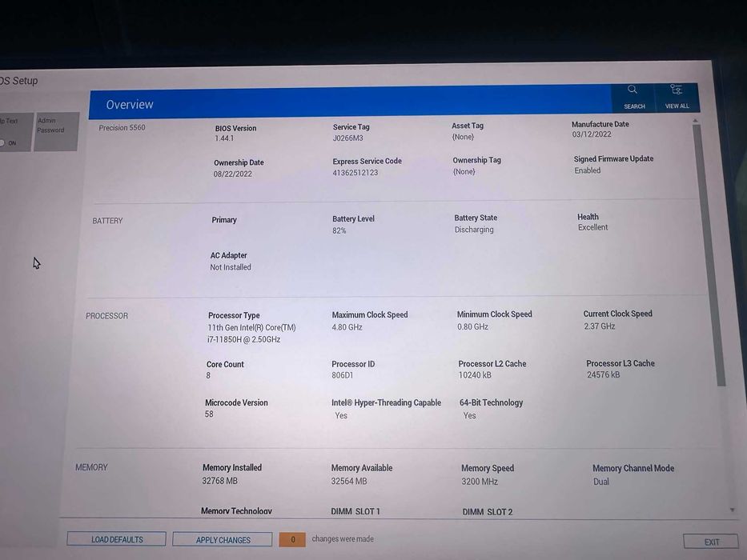The width and height of the screenshot is (747, 560).
Task: Click the DIMM SLOT 2 label
Action: point(488,512)
